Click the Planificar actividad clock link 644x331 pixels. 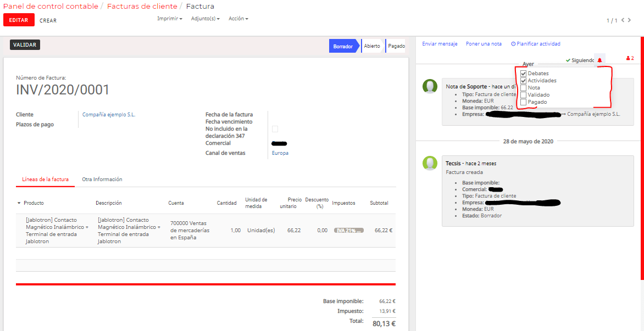[536, 44]
